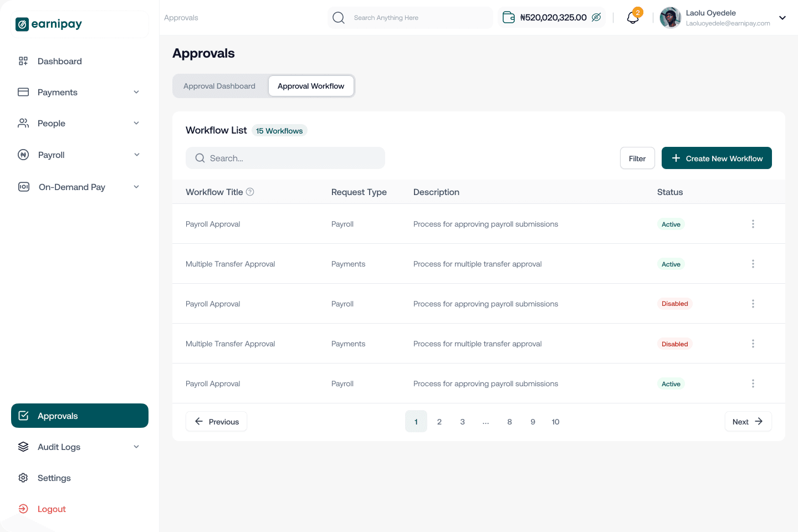Open options menu for first Payroll Approval row
This screenshot has height=532, width=798.
click(x=753, y=224)
